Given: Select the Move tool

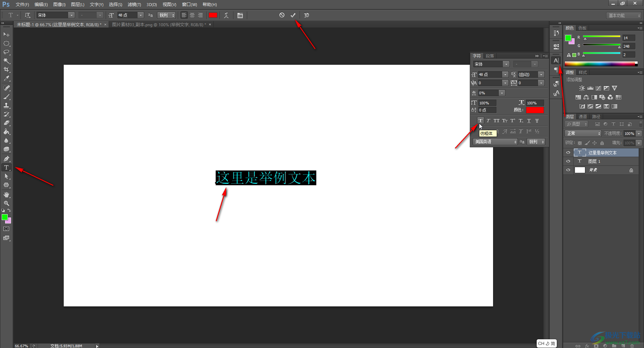Looking at the screenshot, I should 6,35.
